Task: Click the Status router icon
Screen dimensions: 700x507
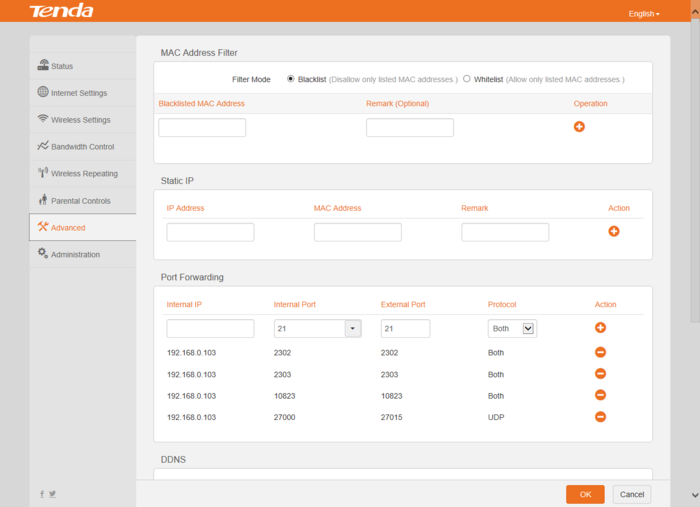Action: 43,65
